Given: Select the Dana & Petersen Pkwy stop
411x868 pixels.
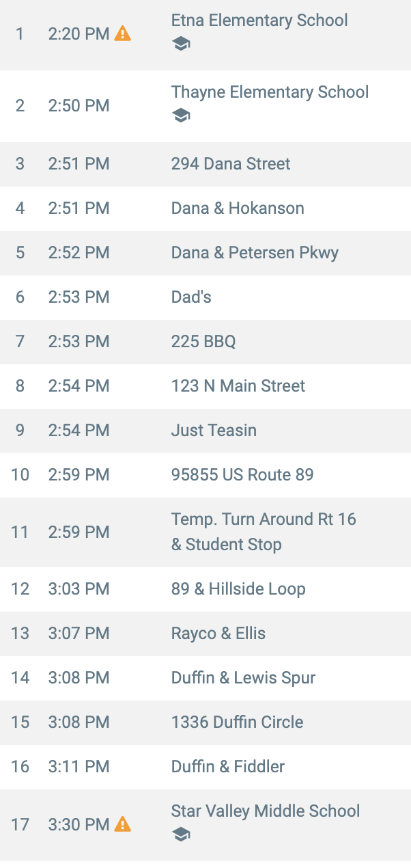Looking at the screenshot, I should (255, 253).
